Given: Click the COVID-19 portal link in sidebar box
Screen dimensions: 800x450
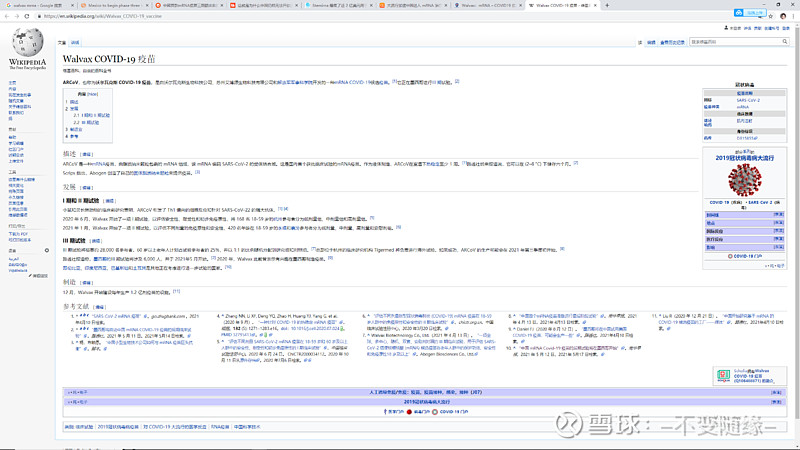Looking at the screenshot, I should click(747, 256).
